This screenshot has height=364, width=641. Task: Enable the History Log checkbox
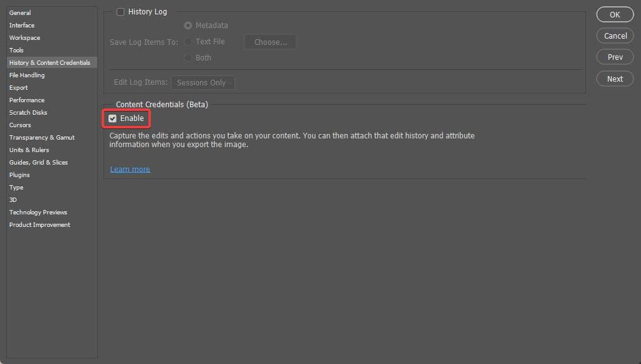coord(120,12)
